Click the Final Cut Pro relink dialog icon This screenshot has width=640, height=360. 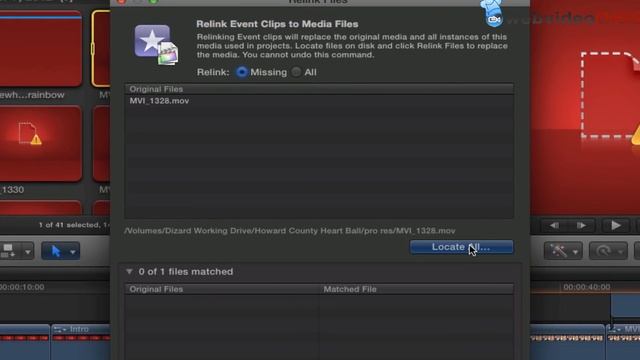(156, 45)
